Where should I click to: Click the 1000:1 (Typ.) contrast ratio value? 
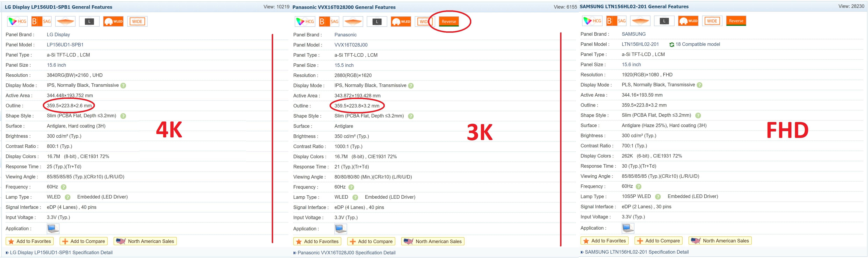pyautogui.click(x=348, y=147)
